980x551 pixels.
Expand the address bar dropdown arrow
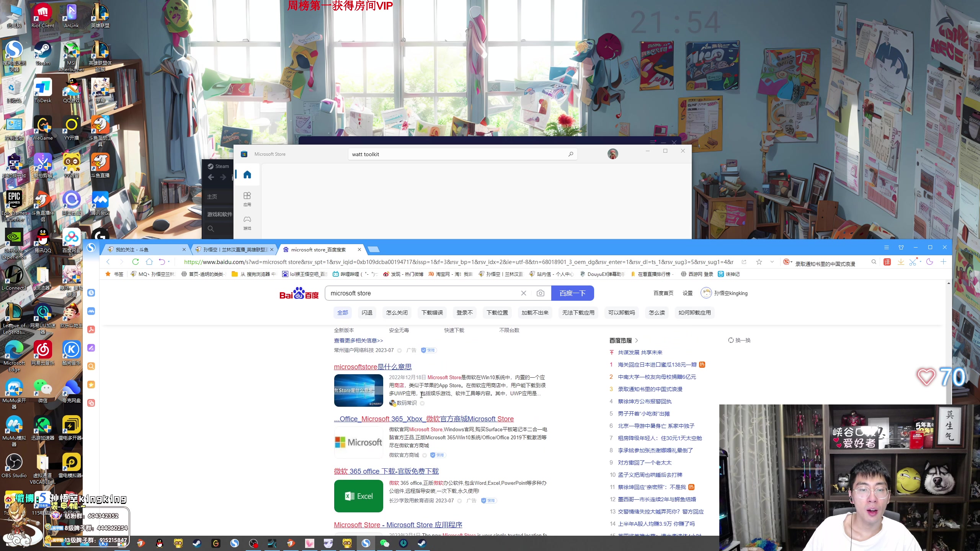click(x=772, y=262)
